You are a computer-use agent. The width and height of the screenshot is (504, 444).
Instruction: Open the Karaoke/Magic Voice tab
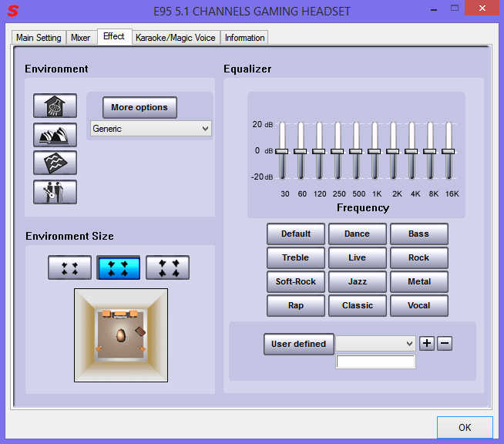coord(176,38)
